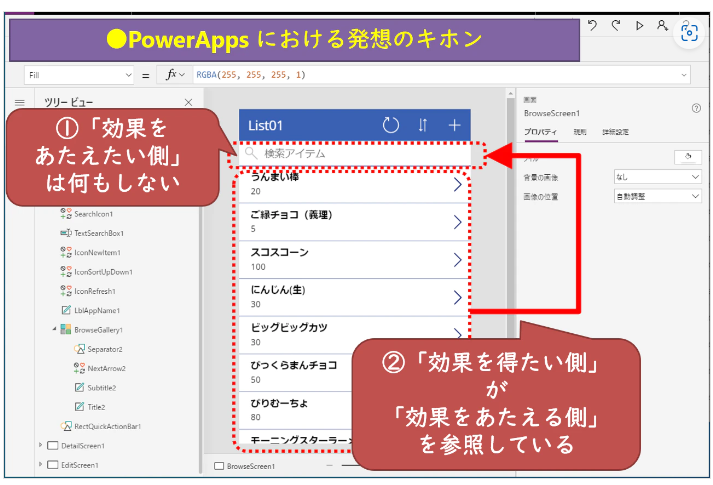Viewport: 713px width, 485px height.
Task: Select Subtitle2 in the tree view
Action: [101, 388]
